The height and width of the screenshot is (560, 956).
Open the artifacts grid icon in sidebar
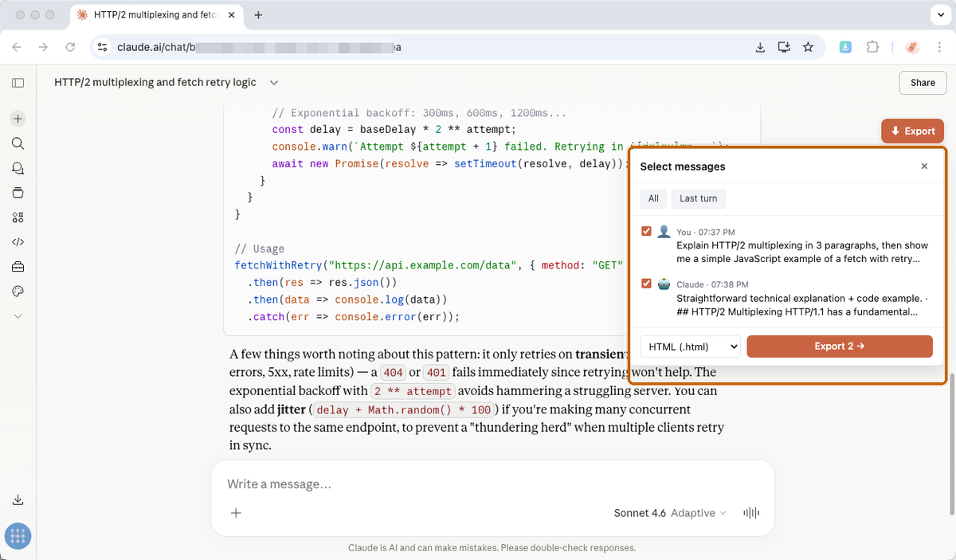click(18, 217)
